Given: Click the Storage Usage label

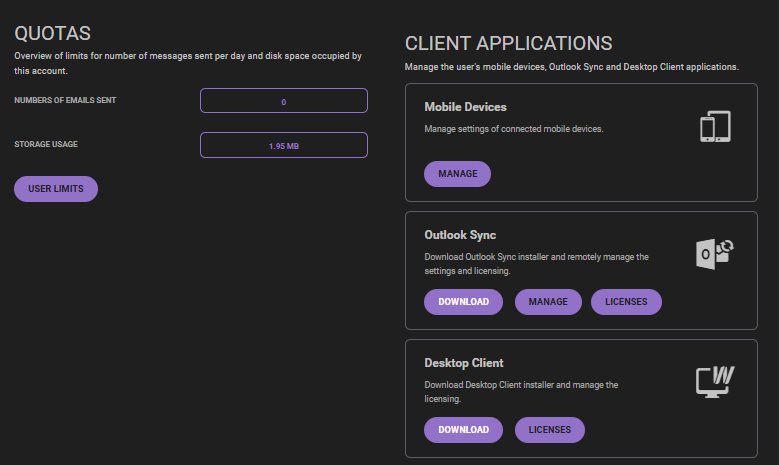Looking at the screenshot, I should pos(46,145).
